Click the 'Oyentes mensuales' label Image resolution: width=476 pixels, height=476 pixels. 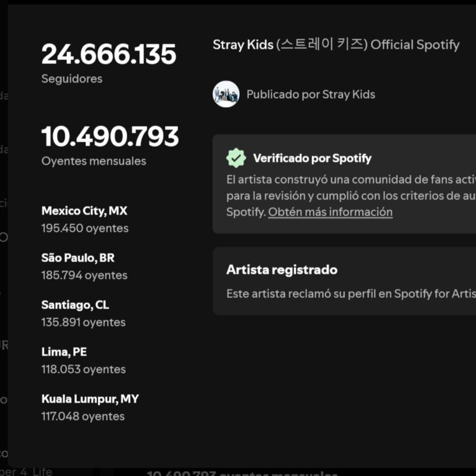[94, 161]
